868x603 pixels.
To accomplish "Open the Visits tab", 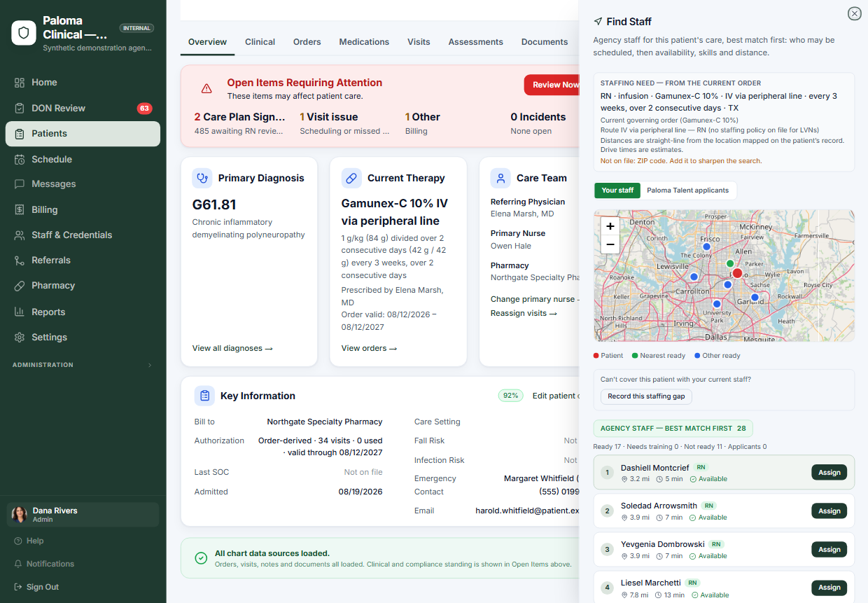I will click(x=419, y=42).
